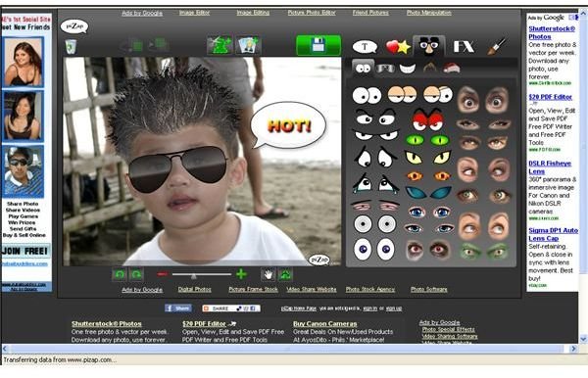Click the red minus zoom-out icon
This screenshot has width=588, height=378.
click(x=163, y=274)
